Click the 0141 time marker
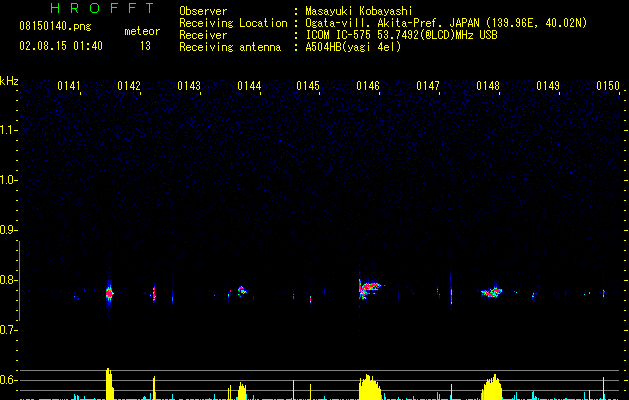The image size is (629, 400). [69, 86]
